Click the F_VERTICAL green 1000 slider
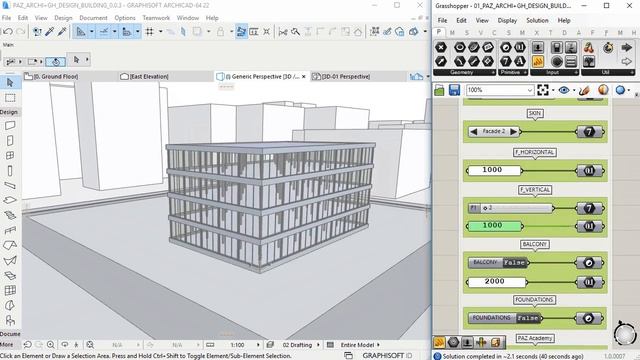The width and height of the screenshot is (640, 360). point(494,226)
